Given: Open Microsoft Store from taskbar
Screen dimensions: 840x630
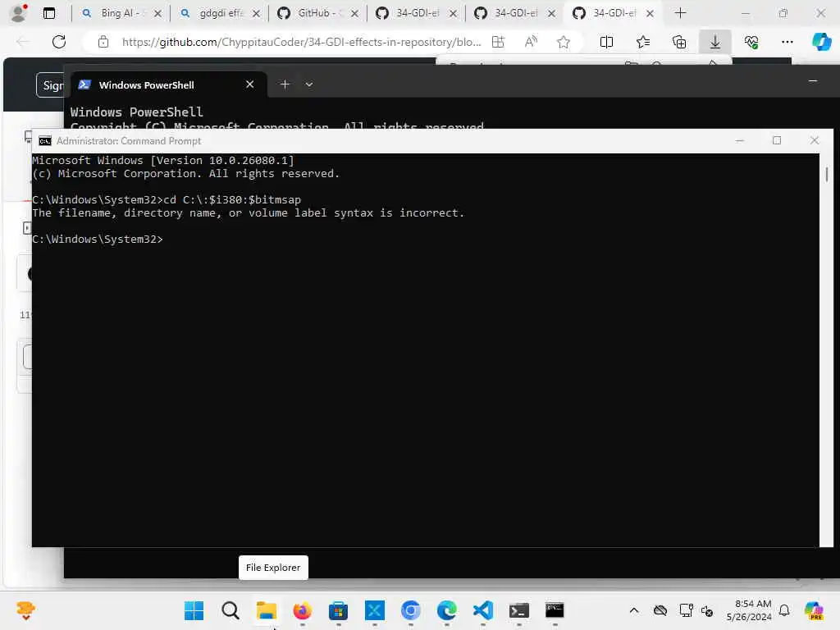Looking at the screenshot, I should pos(338,610).
